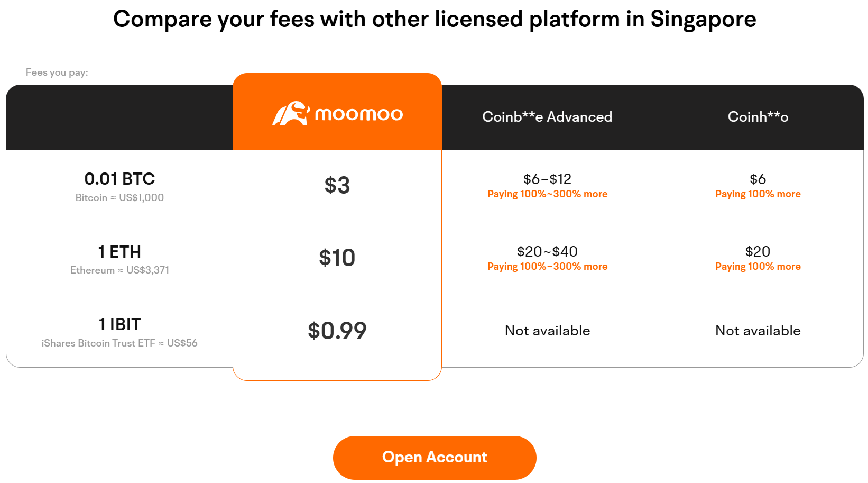Click the Coinh**o column header
Image resolution: width=868 pixels, height=483 pixels.
click(758, 117)
